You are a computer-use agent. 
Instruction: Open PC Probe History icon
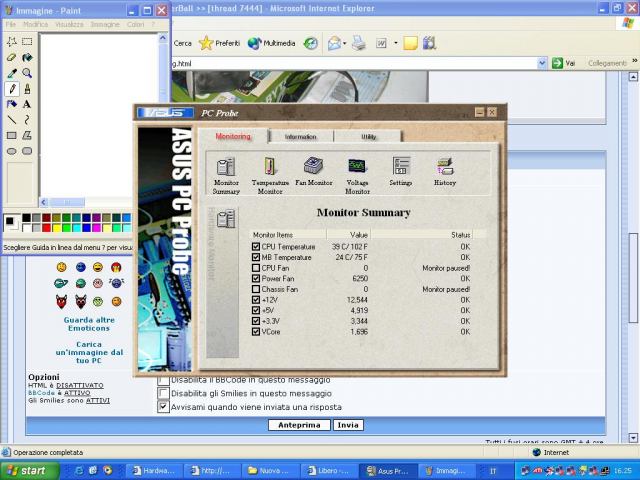[444, 171]
